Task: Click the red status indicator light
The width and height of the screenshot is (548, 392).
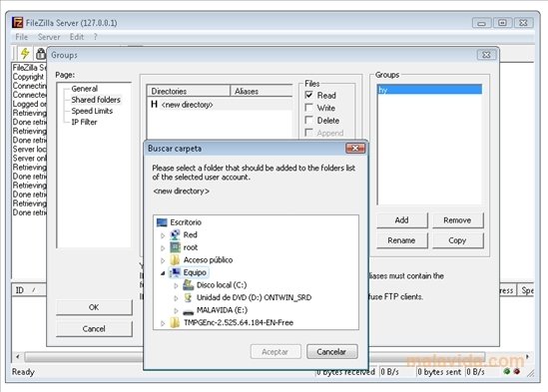Action: [x=517, y=371]
